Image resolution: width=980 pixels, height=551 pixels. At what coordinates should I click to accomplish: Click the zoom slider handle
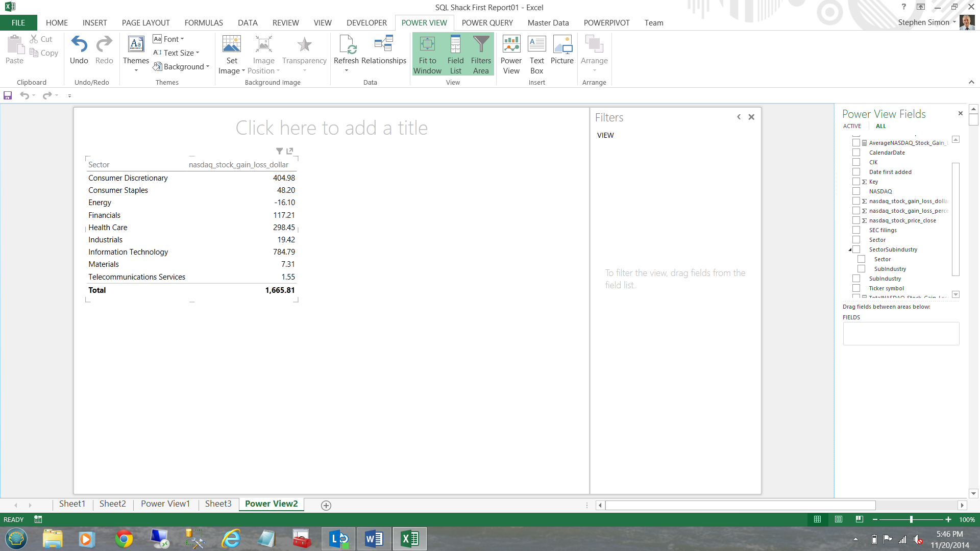911,519
